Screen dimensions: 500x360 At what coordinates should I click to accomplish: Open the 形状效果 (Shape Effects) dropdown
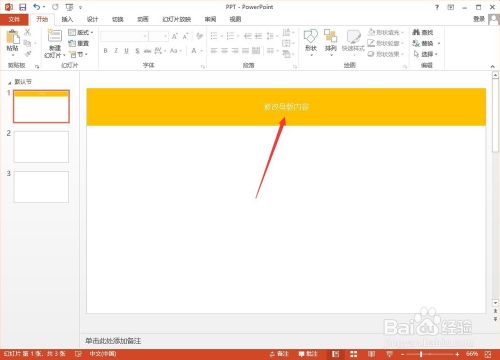tap(385, 54)
